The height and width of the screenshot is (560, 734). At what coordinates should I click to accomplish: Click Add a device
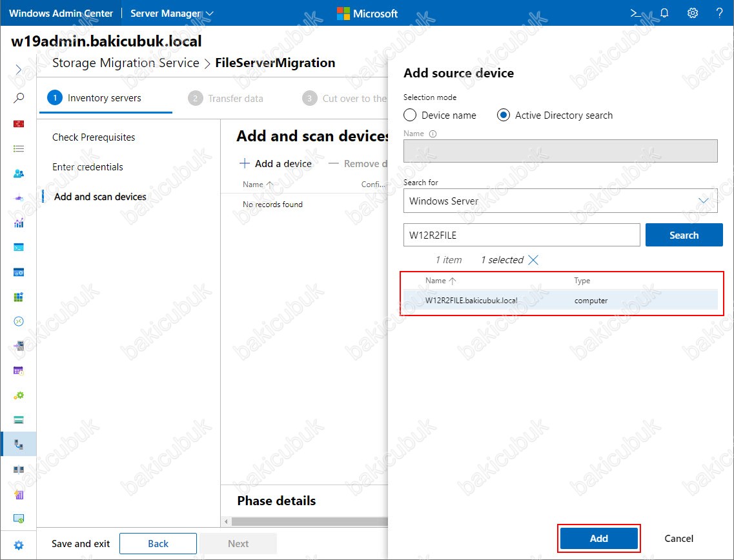tap(275, 164)
